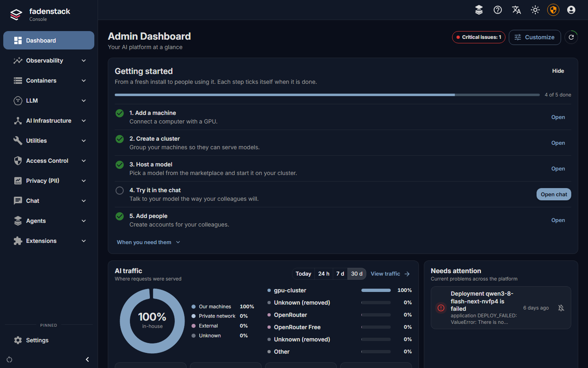Click the Agents stack icon
588x368 pixels.
(18, 221)
